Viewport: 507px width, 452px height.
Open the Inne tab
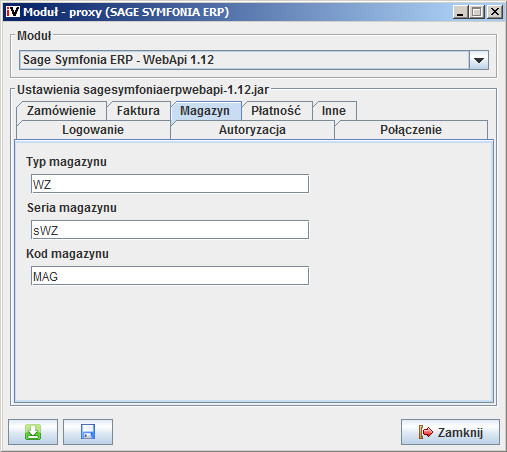click(334, 111)
